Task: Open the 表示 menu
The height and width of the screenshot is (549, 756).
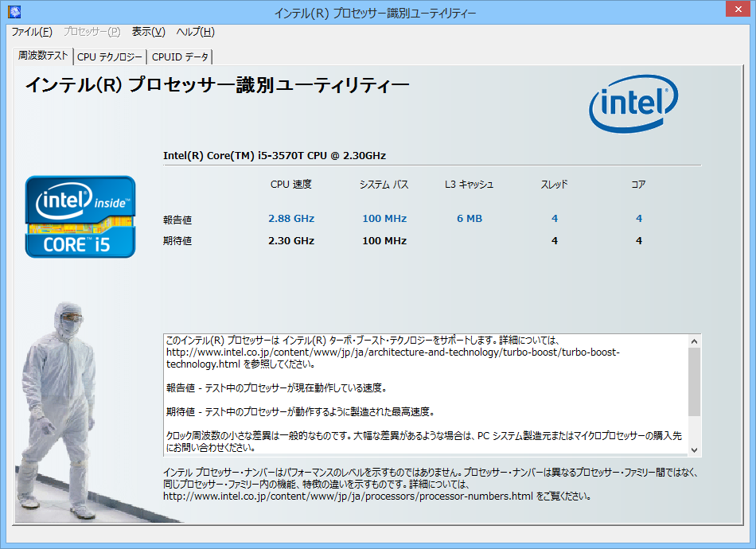Action: (x=146, y=32)
